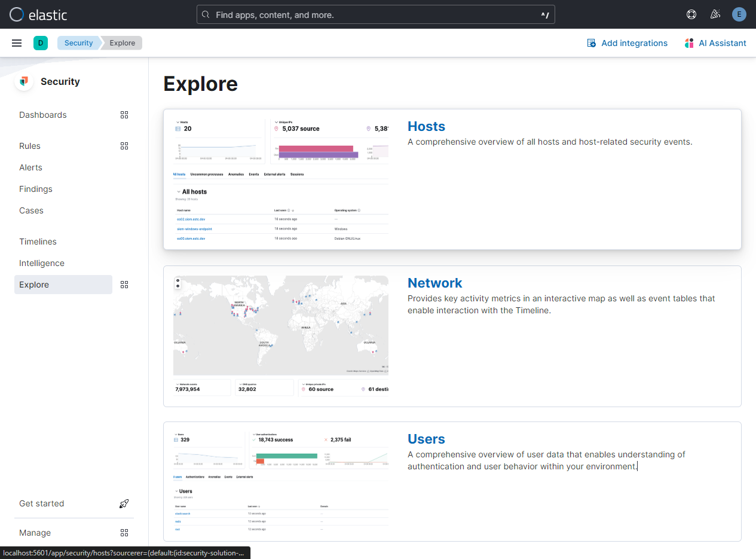Viewport: 756px width, 559px height.
Task: Open the help menu lifebuoy icon
Action: (691, 14)
